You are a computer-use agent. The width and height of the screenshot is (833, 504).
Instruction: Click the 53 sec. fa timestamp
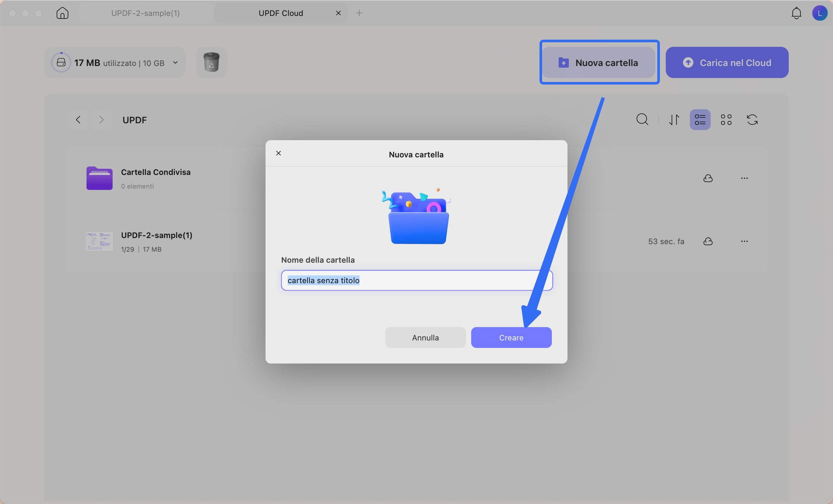pos(666,241)
